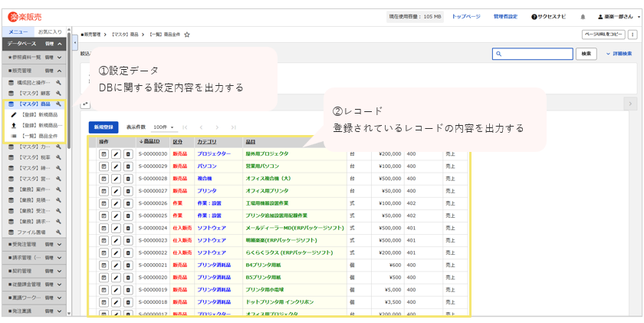Click B4プリンタ用紙 item name
The height and width of the screenshot is (323, 644).
261,265
